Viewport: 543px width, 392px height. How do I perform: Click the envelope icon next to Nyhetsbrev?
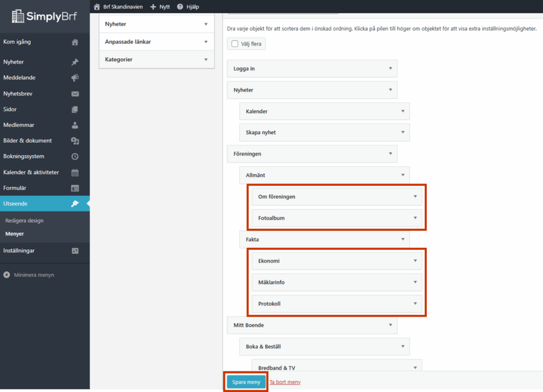(x=75, y=94)
